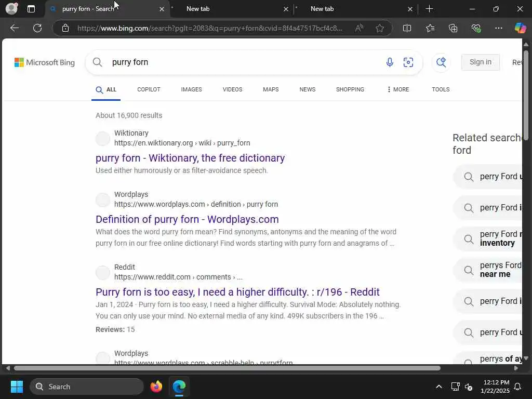
Task: Open tab actions menu icon
Action: (x=31, y=9)
